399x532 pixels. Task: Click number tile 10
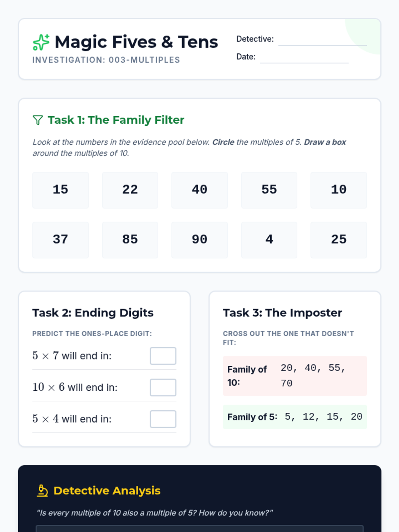click(x=338, y=190)
